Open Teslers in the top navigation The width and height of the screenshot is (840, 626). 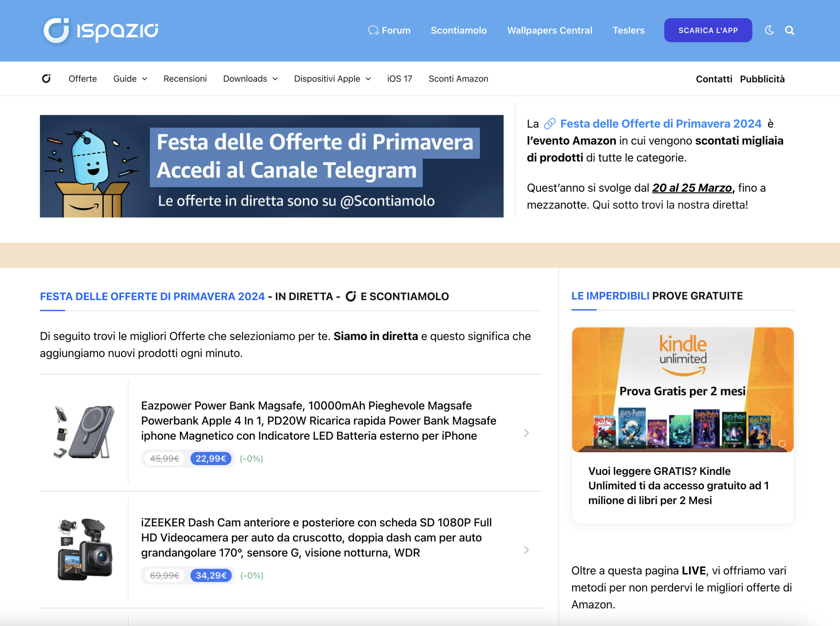(x=628, y=30)
